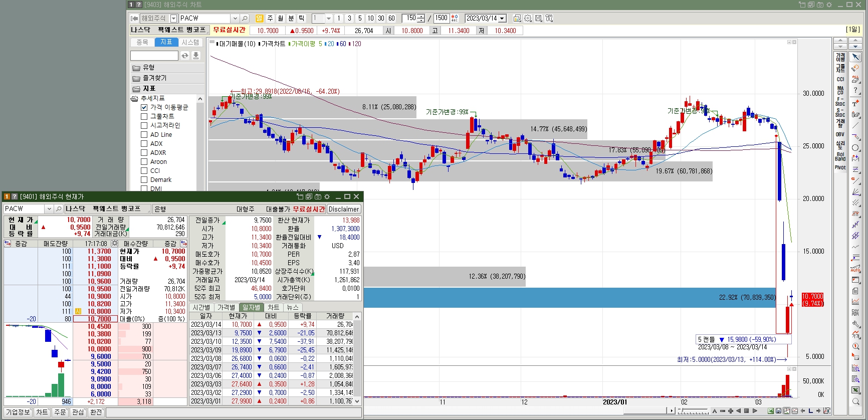This screenshot has width=868, height=420.
Task: Click the Disclaimer button
Action: [x=344, y=209]
